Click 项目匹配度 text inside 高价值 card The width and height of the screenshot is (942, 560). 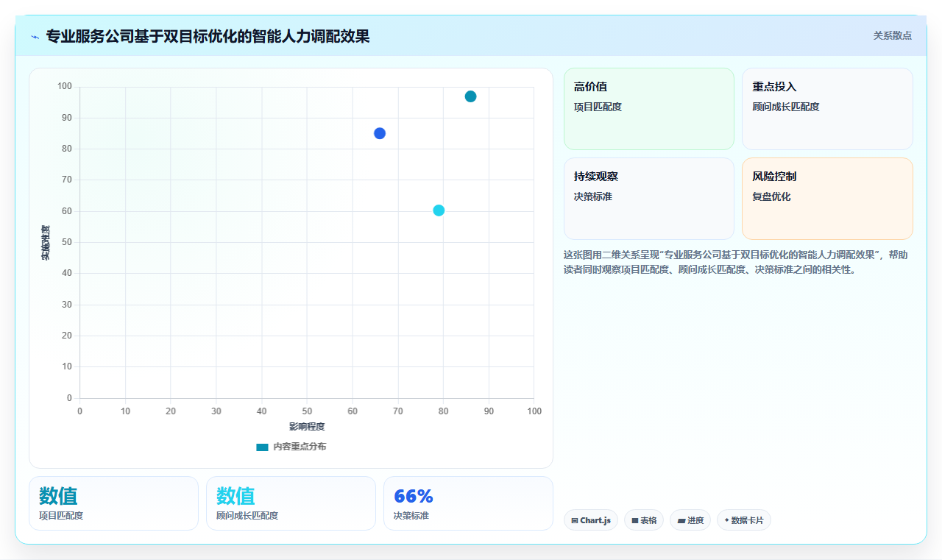(x=598, y=107)
